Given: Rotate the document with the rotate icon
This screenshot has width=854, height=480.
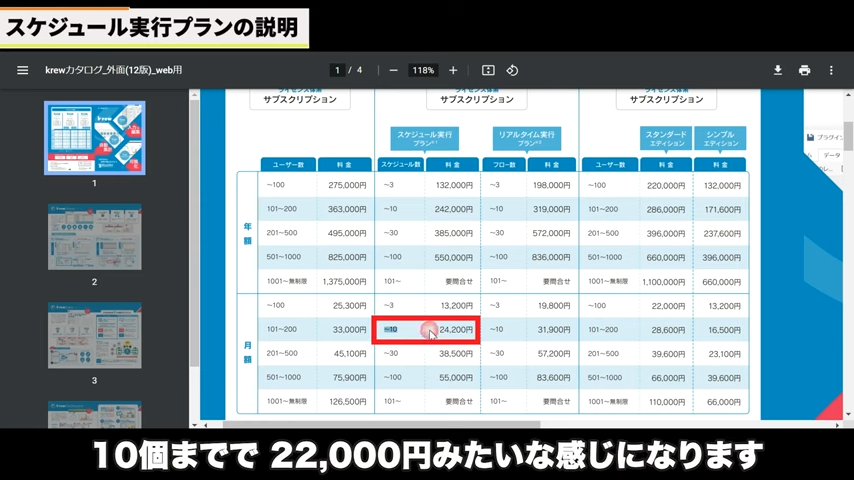Looking at the screenshot, I should click(x=512, y=71).
